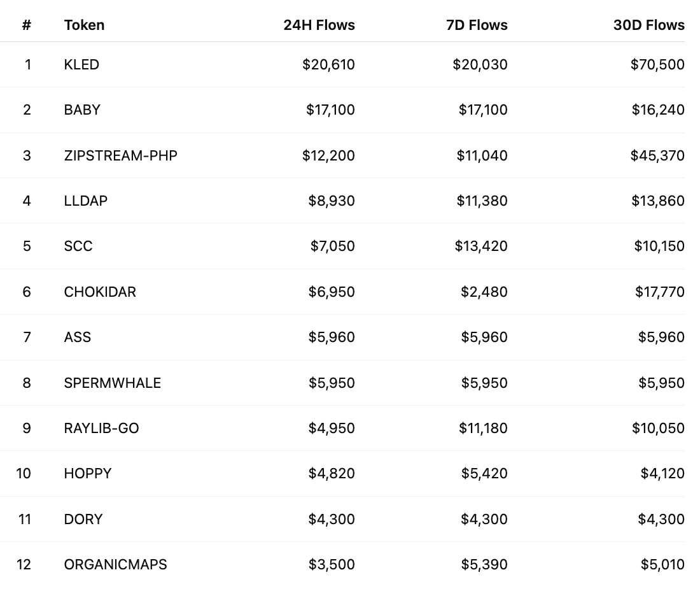
Task: Open the KLED token row
Action: pos(81,64)
